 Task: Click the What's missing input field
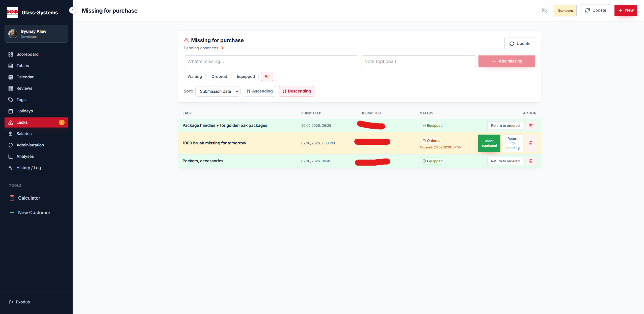(271, 61)
